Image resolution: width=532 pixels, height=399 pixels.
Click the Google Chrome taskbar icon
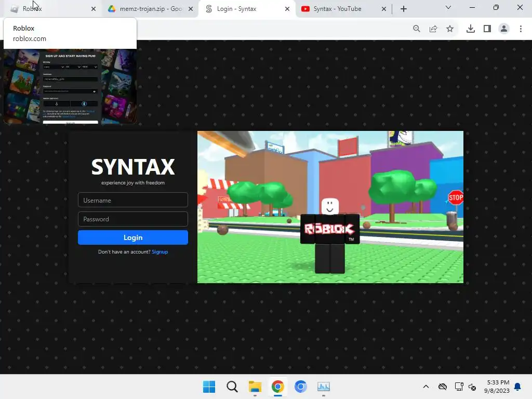coord(277,387)
